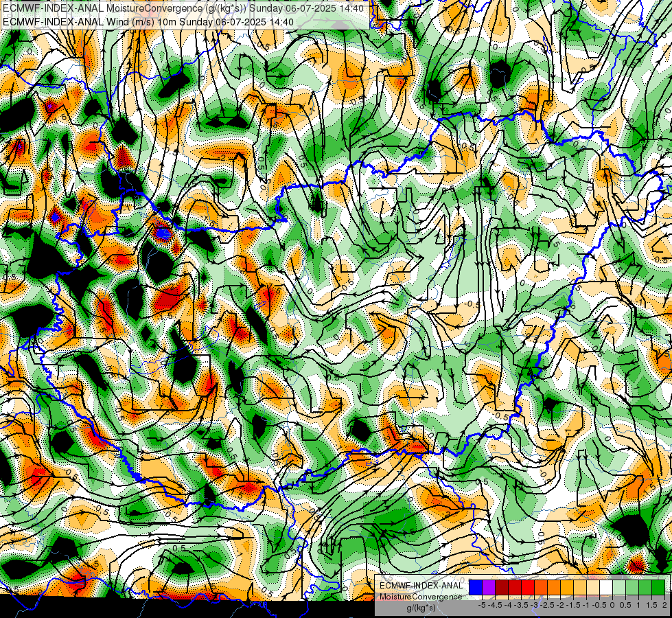This screenshot has width=672, height=618.
Task: Click the MoistureConvergence title line at top
Action: (183, 8)
